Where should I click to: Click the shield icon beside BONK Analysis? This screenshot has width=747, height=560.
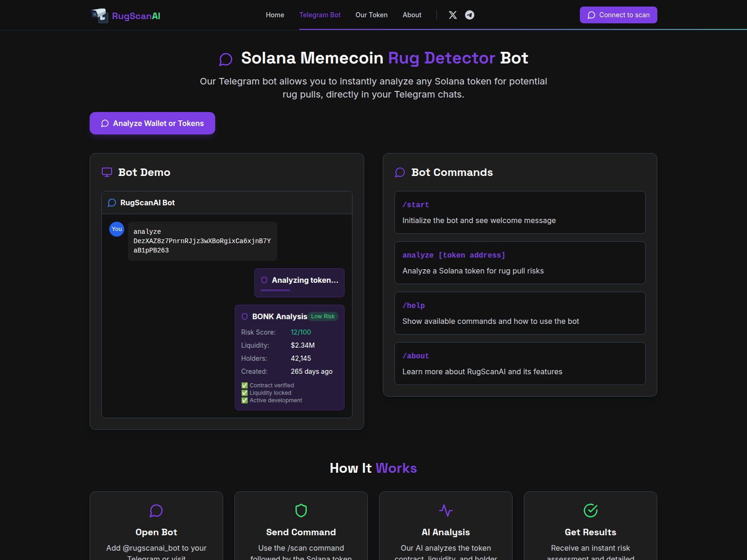coord(245,316)
